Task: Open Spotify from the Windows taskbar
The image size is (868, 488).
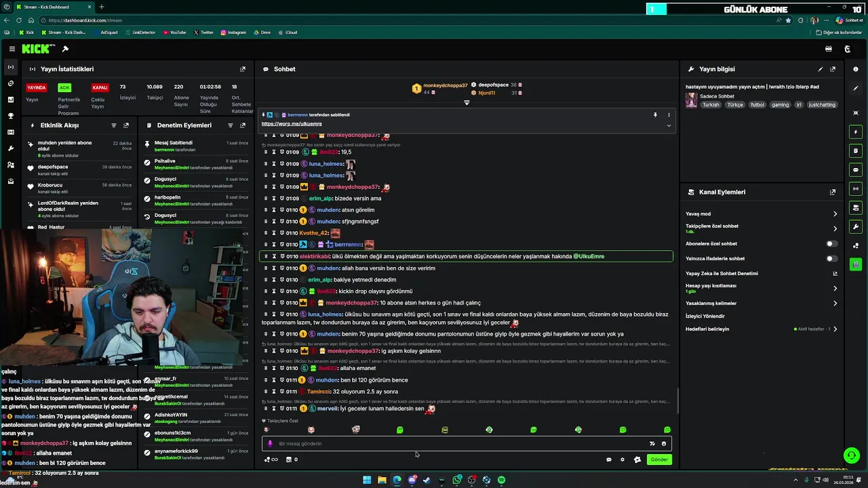Action: pos(501,480)
